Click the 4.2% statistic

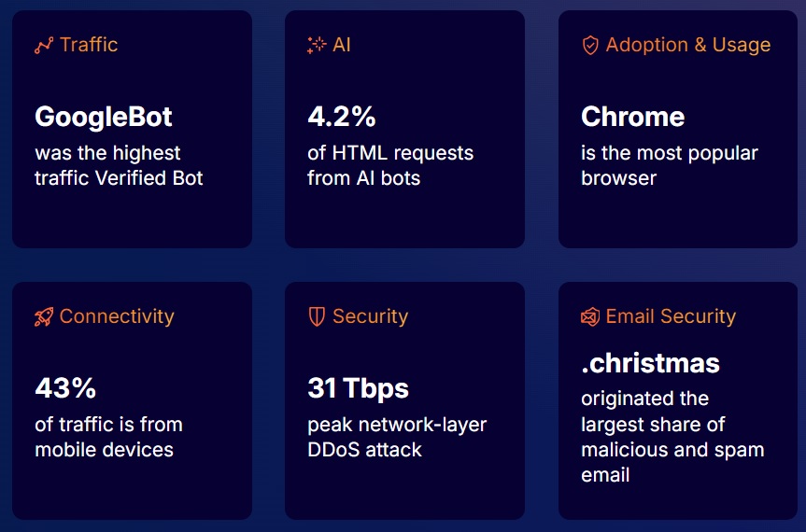tap(342, 117)
